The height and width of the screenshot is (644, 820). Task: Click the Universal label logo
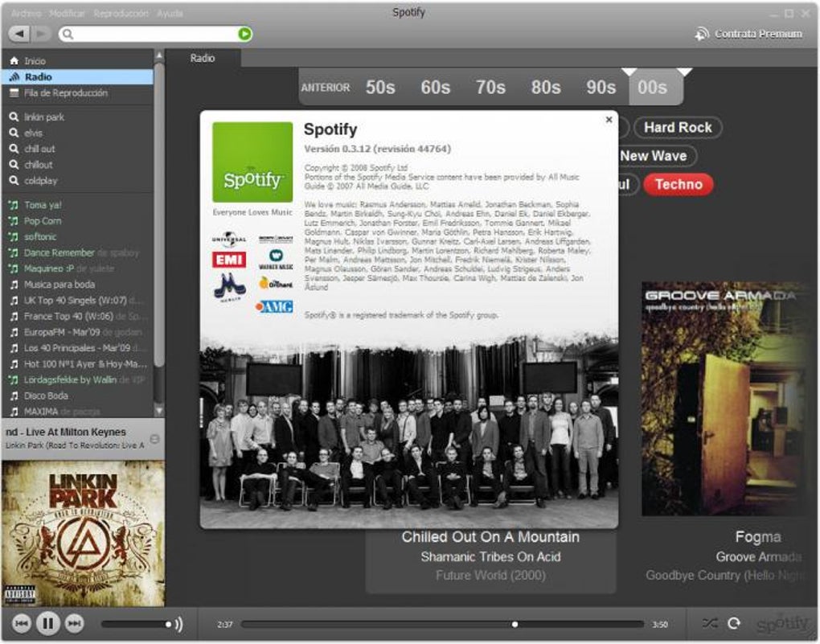tap(229, 239)
